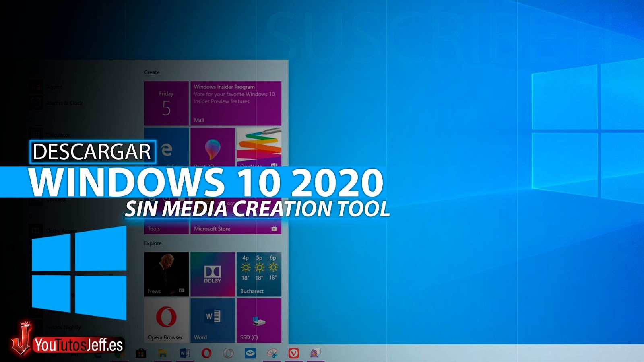The height and width of the screenshot is (362, 644).
Task: Open the purple chat bird taskbar icon
Action: 316,353
